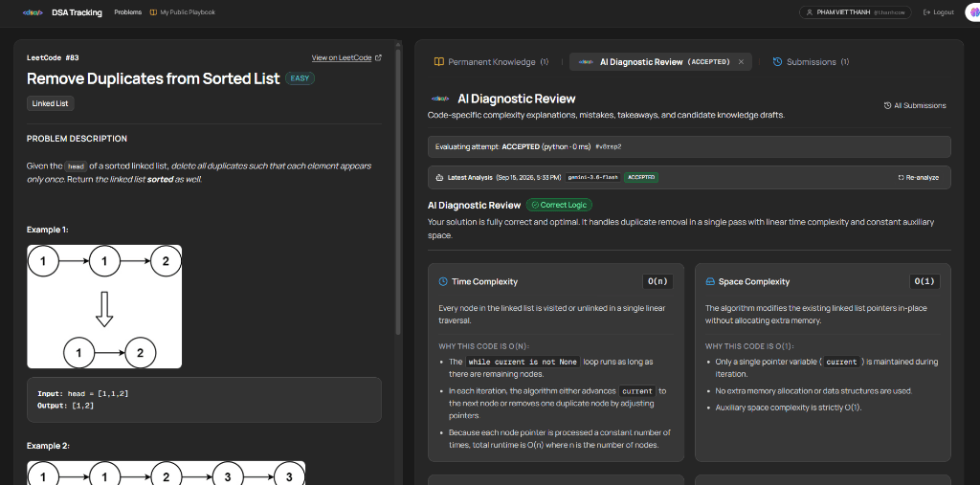Click the Space Complexity card title
980x485 pixels.
(754, 282)
